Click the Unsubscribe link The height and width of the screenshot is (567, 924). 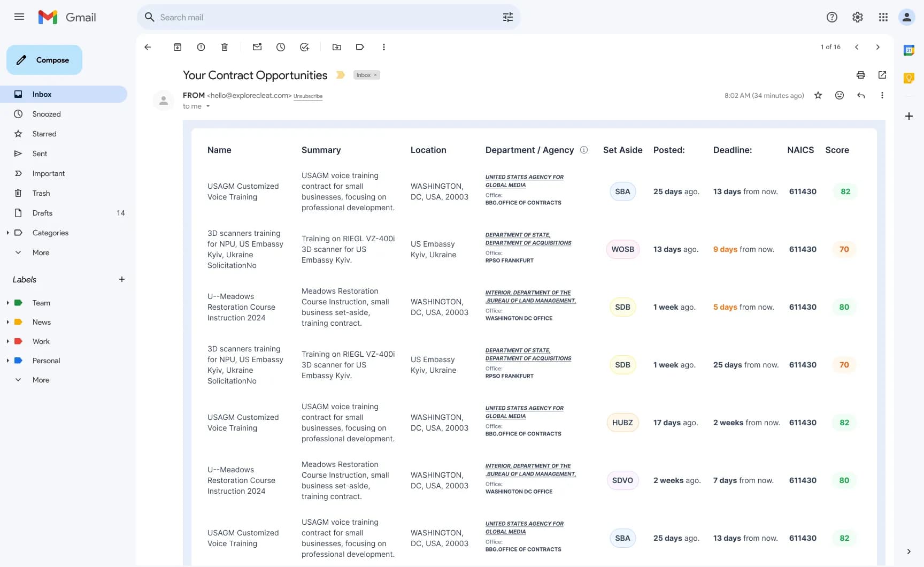pyautogui.click(x=308, y=96)
